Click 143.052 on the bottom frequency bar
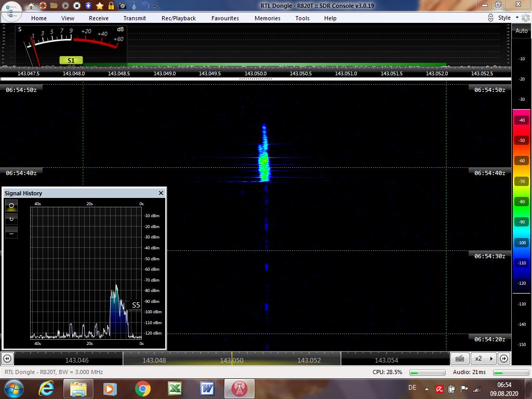 pos(309,361)
